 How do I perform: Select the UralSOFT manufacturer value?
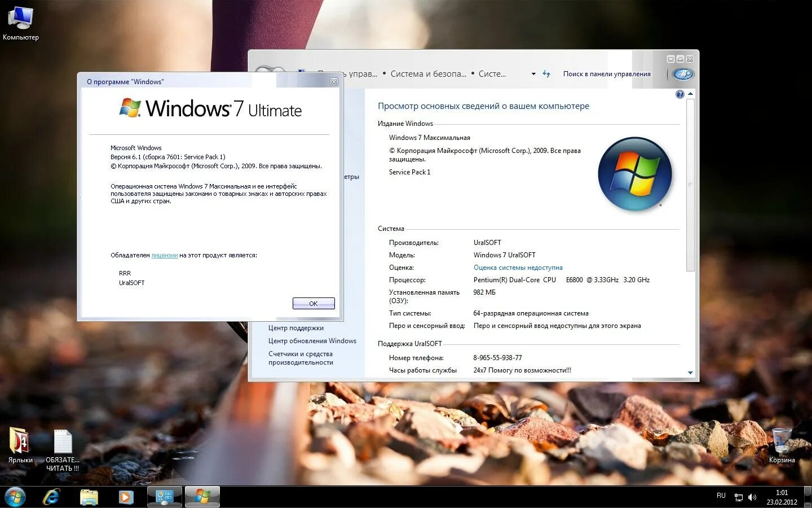click(487, 243)
